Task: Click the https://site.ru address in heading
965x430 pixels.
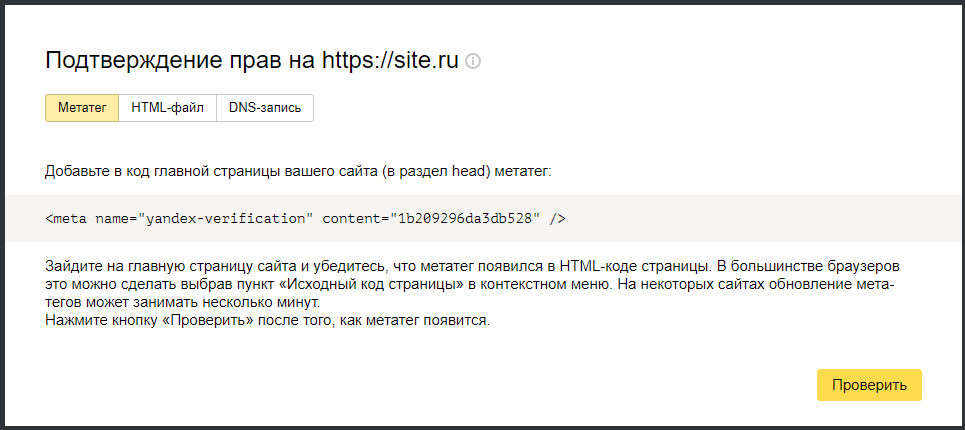Action: click(x=390, y=60)
